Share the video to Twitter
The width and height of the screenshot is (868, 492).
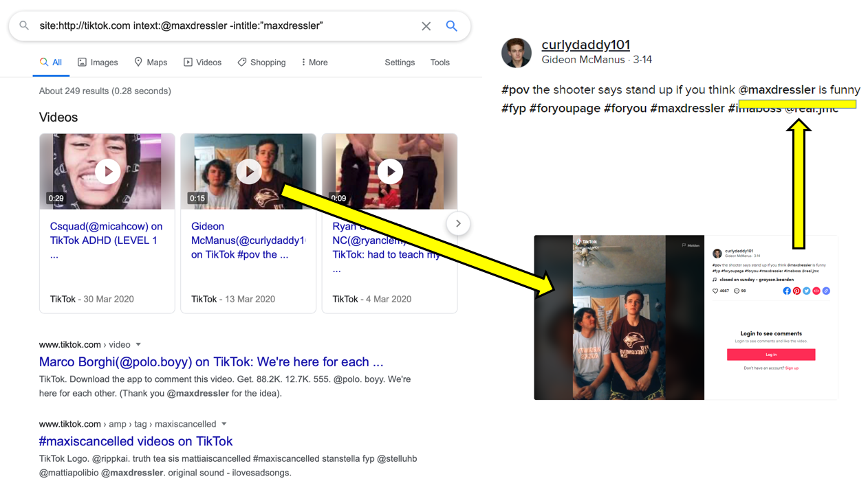pyautogui.click(x=806, y=291)
